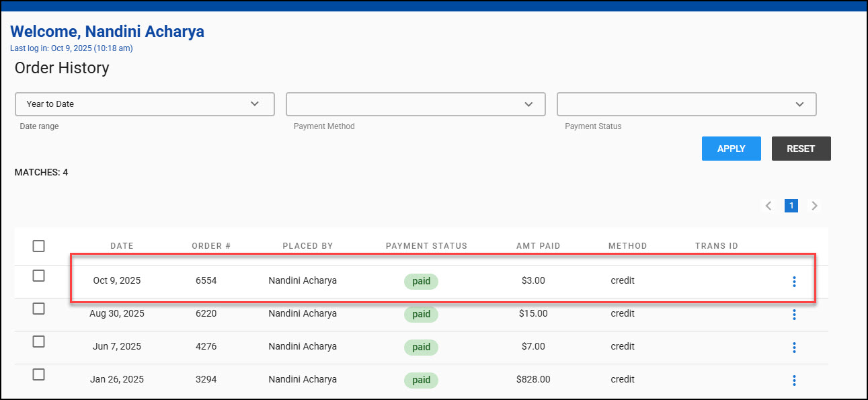
Task: Toggle the select-all checkbox in table header
Action: (x=39, y=246)
